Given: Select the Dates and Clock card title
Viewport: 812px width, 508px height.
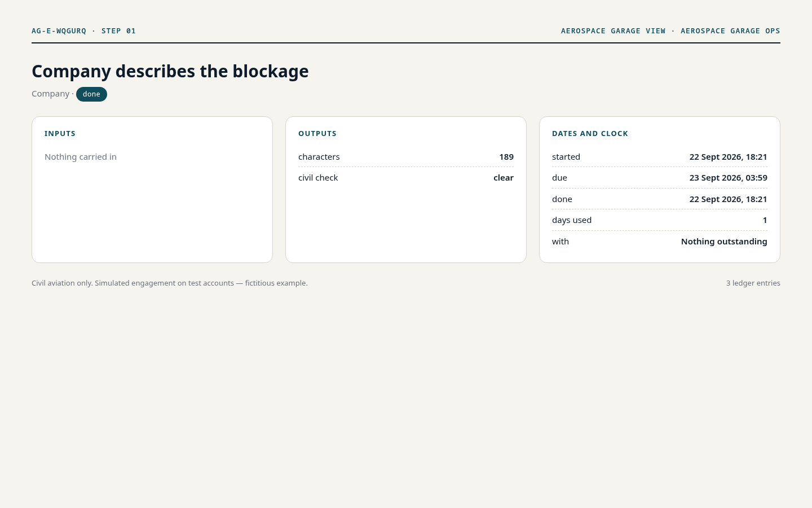Looking at the screenshot, I should [590, 134].
